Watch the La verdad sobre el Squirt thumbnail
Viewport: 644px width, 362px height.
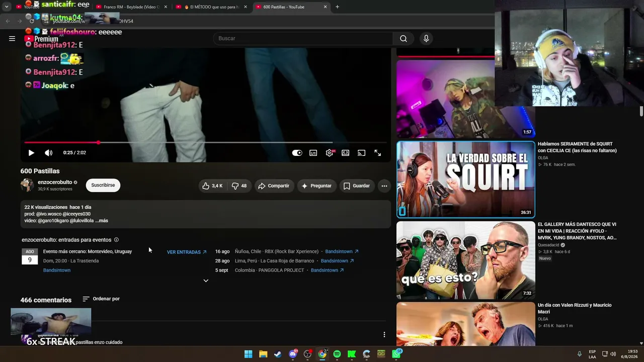coord(466,179)
